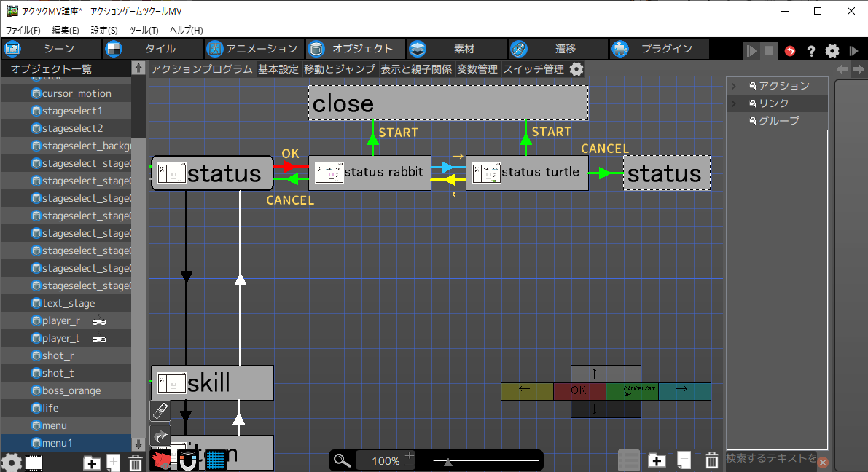Toggle the red layers visibility icon
The width and height of the screenshot is (868, 472).
coord(160,460)
